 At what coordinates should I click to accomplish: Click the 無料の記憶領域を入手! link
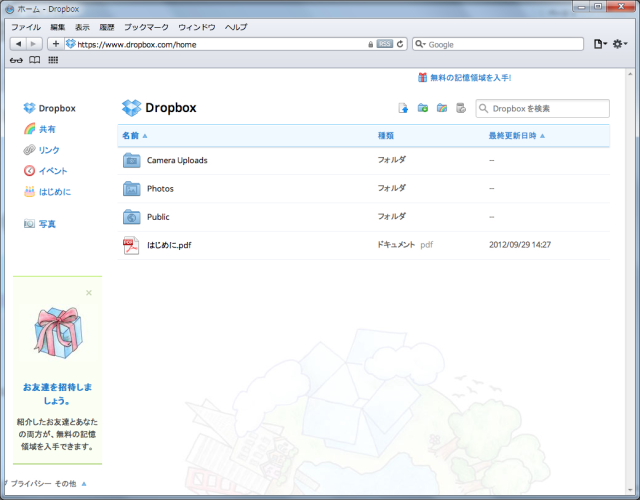coord(464,78)
